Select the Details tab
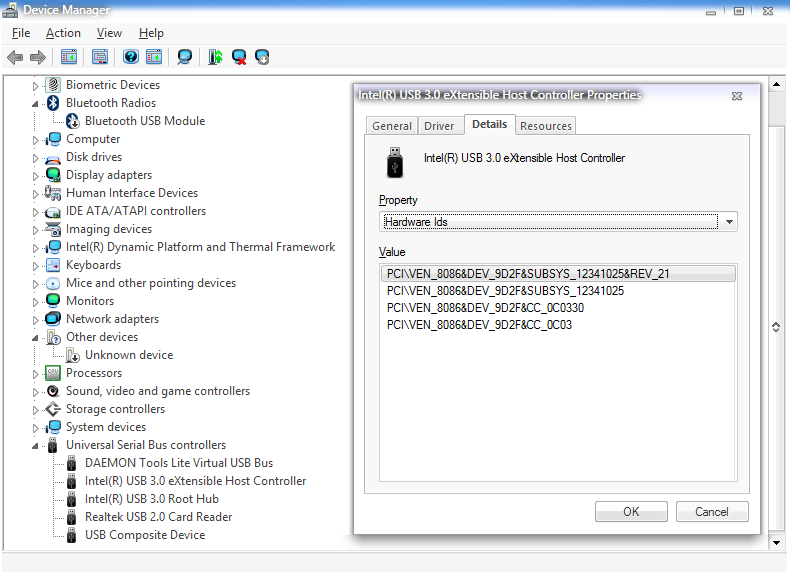Image resolution: width=790 pixels, height=574 pixels. 489,124
